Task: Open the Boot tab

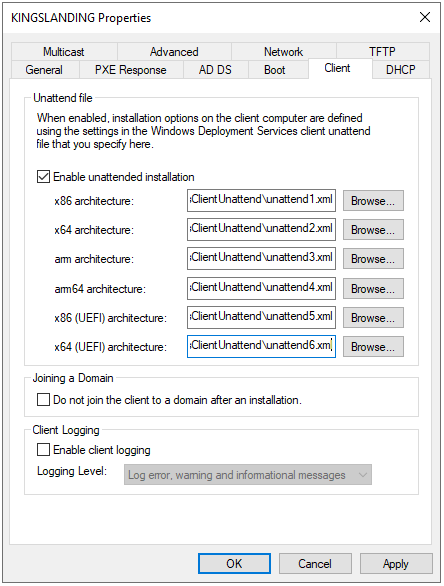Action: pos(275,70)
